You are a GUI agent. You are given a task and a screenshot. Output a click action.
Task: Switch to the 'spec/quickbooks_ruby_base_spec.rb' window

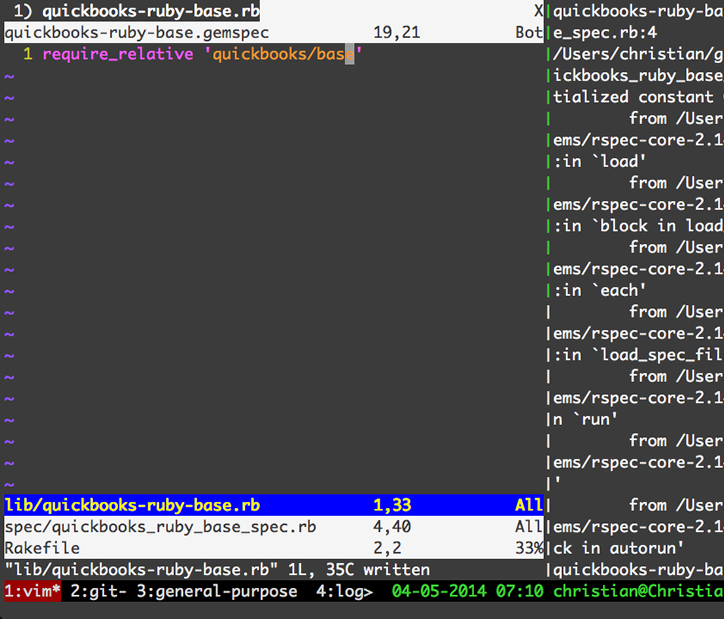[x=274, y=527]
